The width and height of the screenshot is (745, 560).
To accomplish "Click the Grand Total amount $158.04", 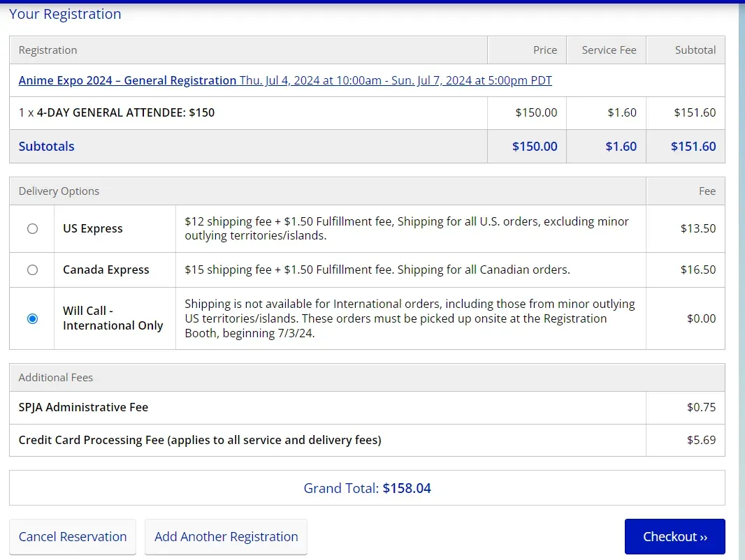I will pyautogui.click(x=407, y=488).
